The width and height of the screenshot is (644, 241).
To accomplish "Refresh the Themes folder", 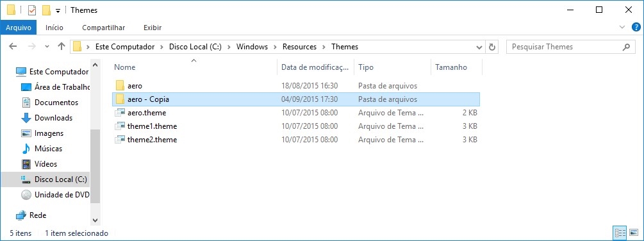I will point(491,47).
